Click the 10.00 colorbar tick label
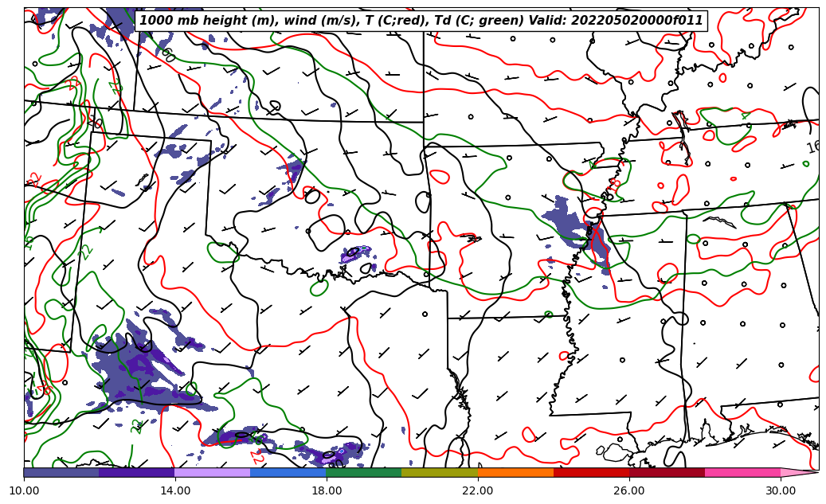The height and width of the screenshot is (504, 826). (x=24, y=490)
